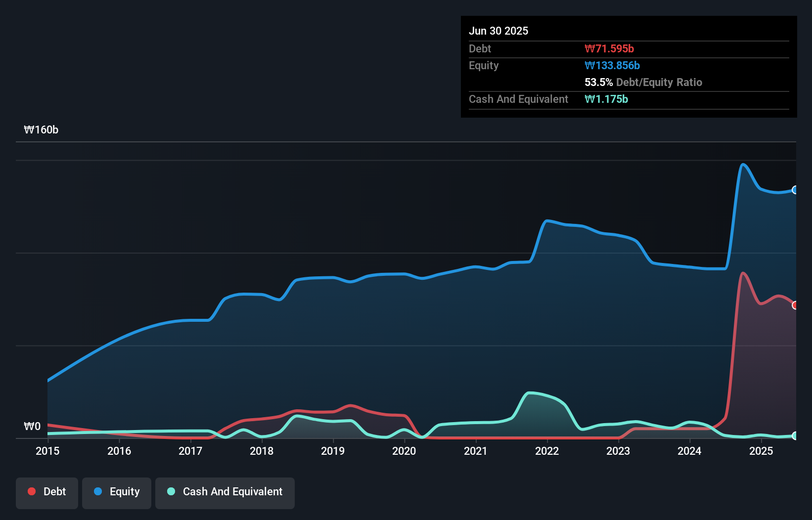Select the 2020 year label
Screen dimensions: 812x520
click(404, 451)
